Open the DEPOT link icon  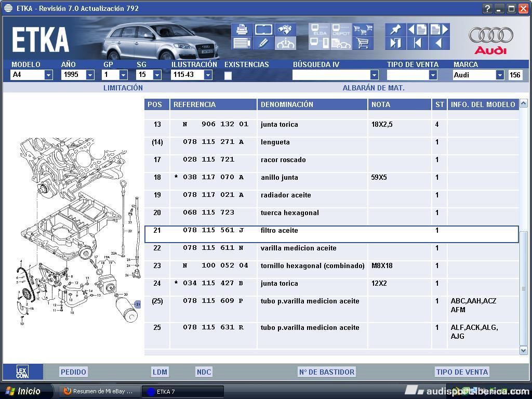coord(341,30)
